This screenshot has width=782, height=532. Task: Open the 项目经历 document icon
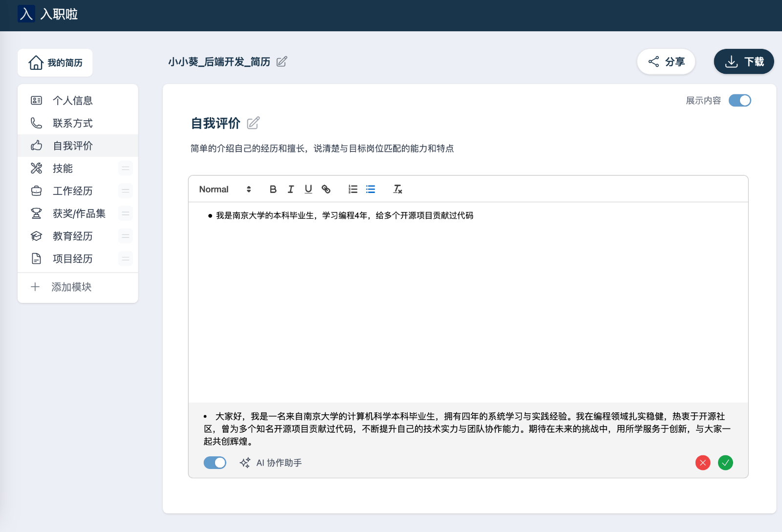click(36, 258)
